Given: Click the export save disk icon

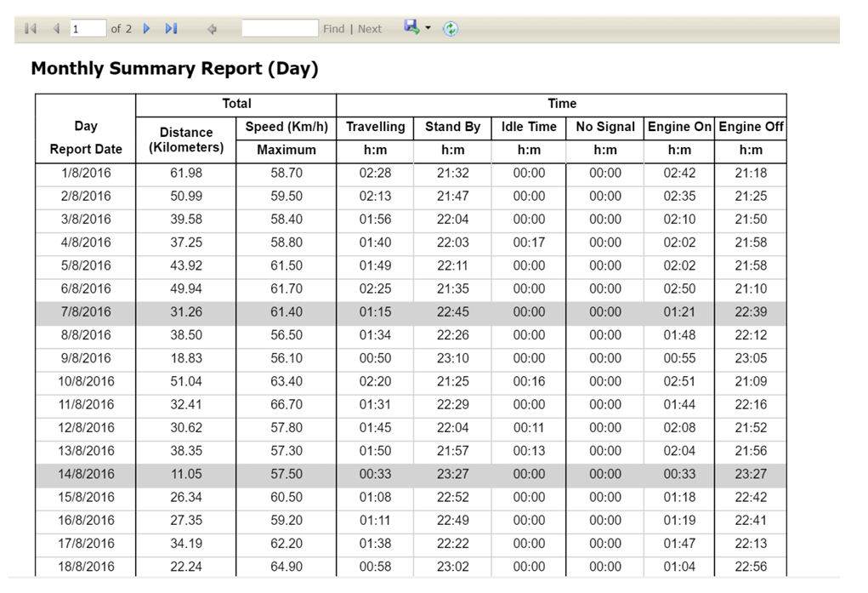Looking at the screenshot, I should tap(411, 28).
